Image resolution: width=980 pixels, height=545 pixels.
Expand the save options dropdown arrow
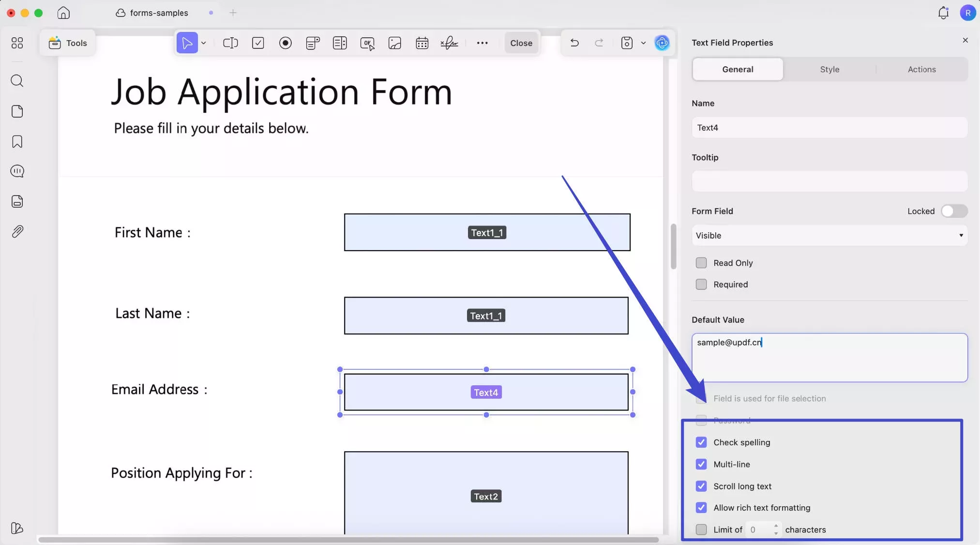[643, 43]
